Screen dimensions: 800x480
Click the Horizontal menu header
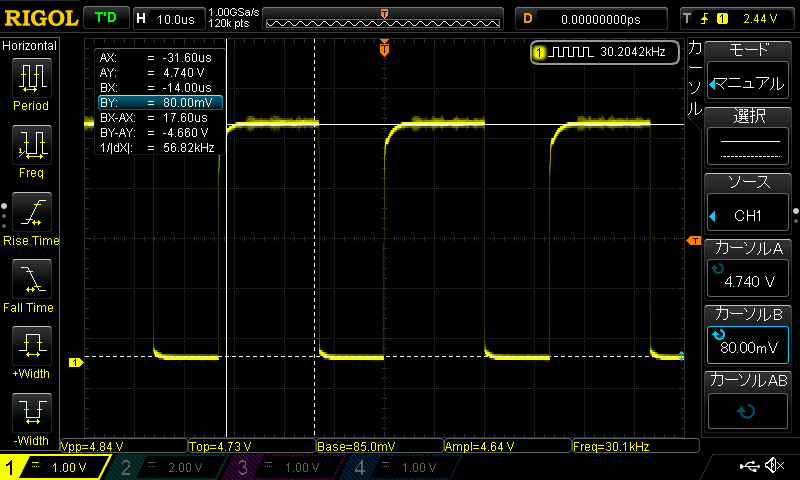tap(30, 46)
